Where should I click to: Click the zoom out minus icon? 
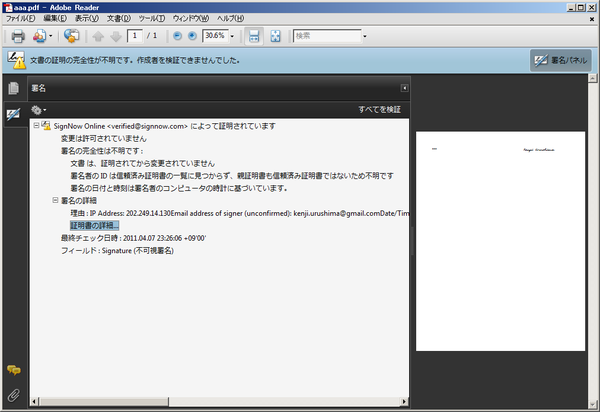click(x=177, y=36)
